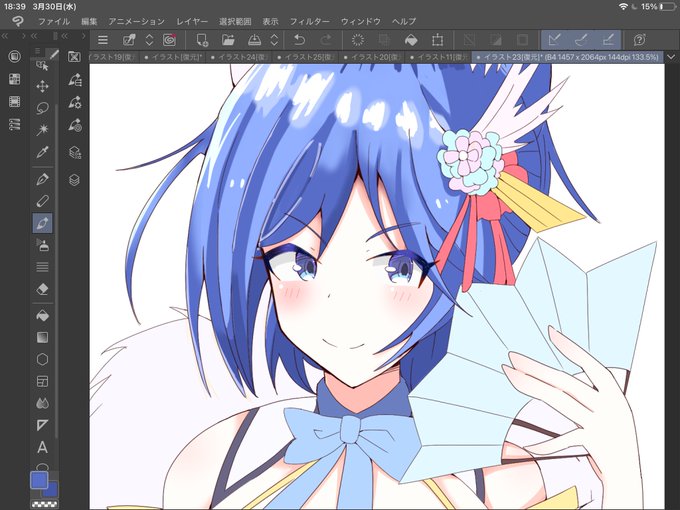The image size is (680, 510).
Task: Expand options beside the edit-pen icon
Action: pyautogui.click(x=149, y=40)
